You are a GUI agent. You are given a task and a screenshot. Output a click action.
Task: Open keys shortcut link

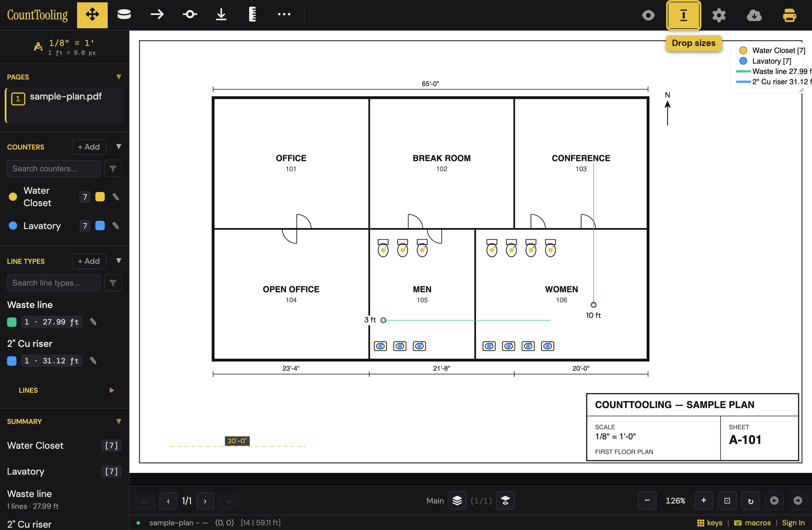click(710, 523)
